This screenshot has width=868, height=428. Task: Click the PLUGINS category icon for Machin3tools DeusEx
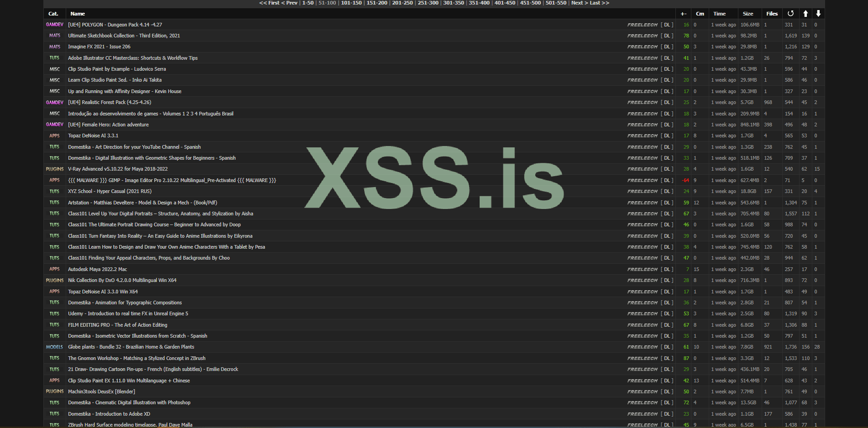(x=55, y=391)
